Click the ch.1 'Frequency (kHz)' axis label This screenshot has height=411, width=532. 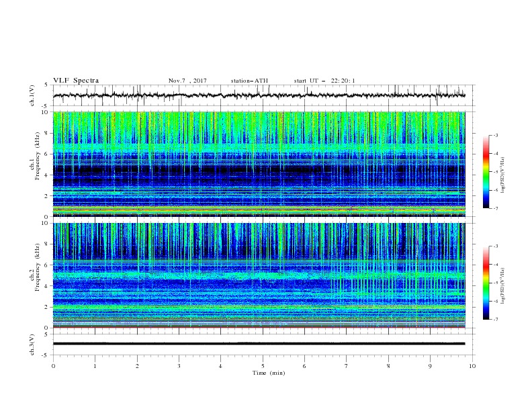coord(37,156)
